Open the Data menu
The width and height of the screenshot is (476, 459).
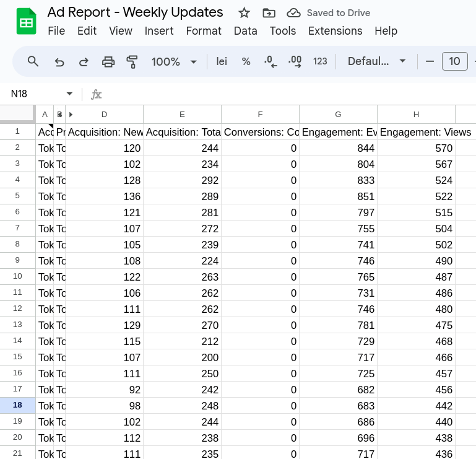(x=245, y=31)
